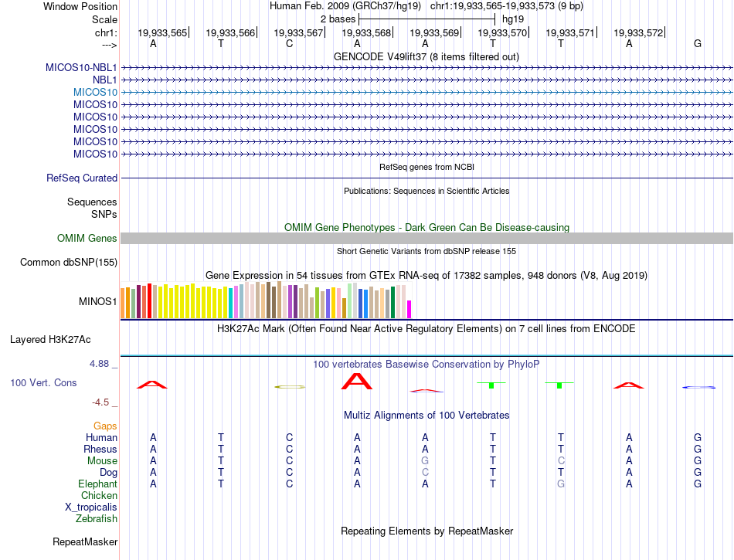Click the MINOS1 GTEx expression label
Screen dimensions: 734x560
[98, 301]
